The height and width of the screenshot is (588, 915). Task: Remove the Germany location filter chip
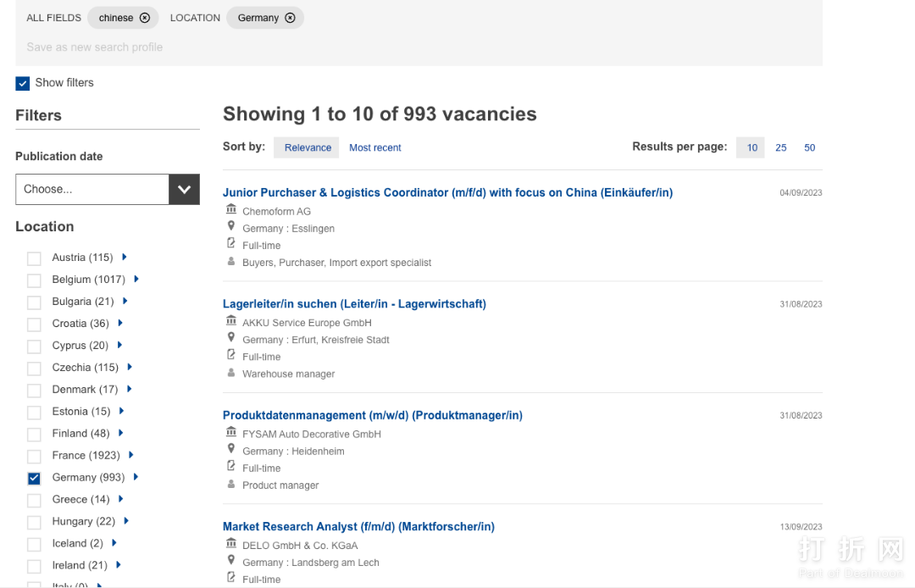click(290, 18)
